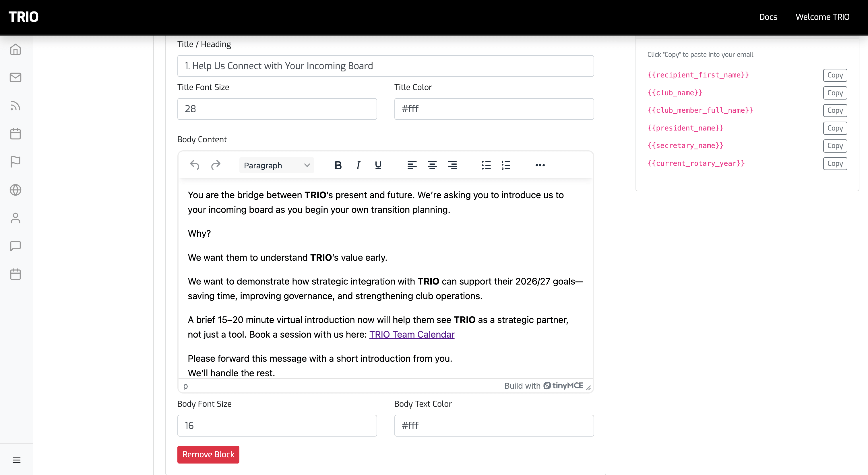
Task: Insert a numbered list
Action: (506, 165)
